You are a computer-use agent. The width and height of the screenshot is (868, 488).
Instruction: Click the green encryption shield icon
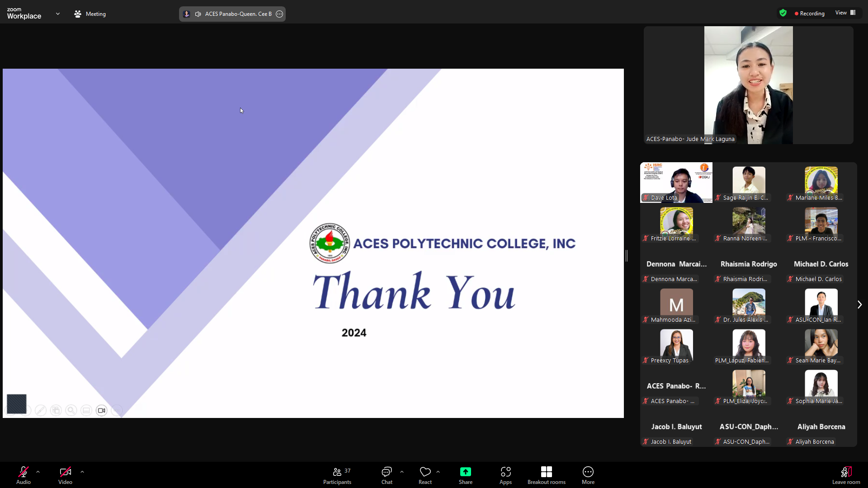783,13
